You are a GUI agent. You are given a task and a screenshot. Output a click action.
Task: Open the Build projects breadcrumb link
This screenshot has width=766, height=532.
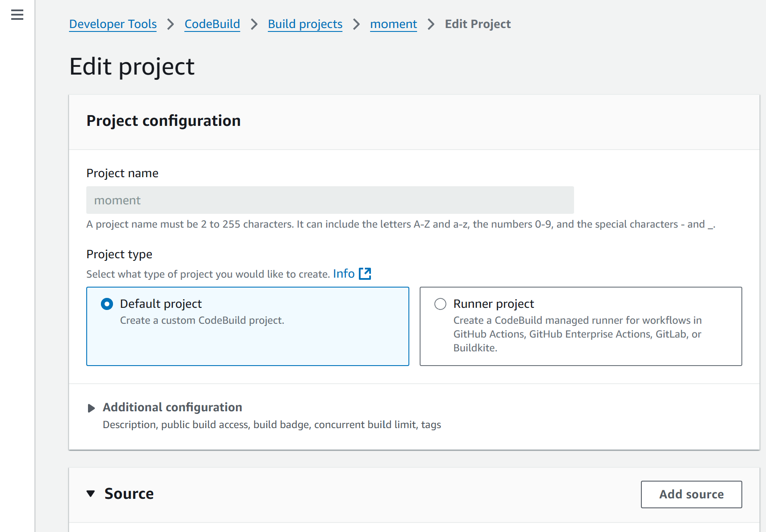point(305,24)
